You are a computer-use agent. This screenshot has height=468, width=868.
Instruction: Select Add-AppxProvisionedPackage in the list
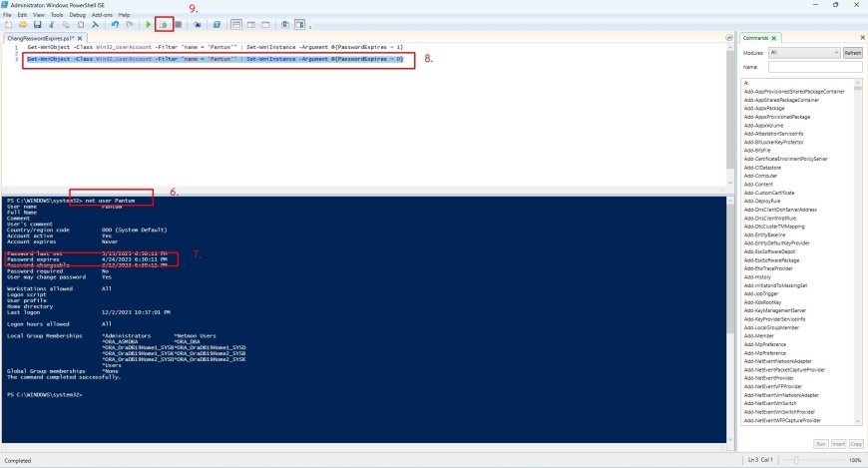tap(776, 117)
